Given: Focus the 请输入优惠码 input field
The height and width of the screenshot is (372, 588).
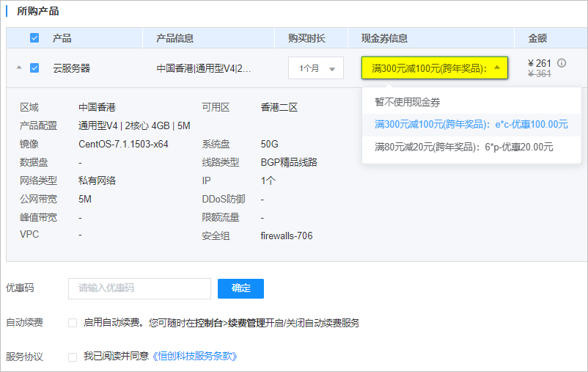Looking at the screenshot, I should point(139,288).
